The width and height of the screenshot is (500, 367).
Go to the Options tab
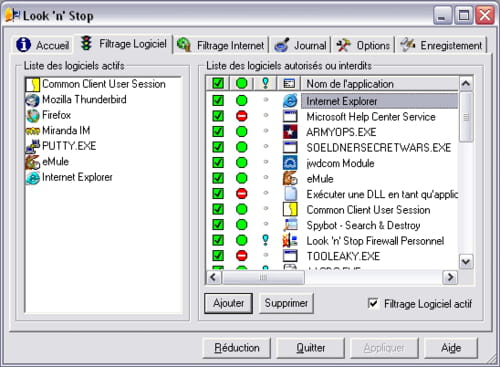pyautogui.click(x=363, y=45)
